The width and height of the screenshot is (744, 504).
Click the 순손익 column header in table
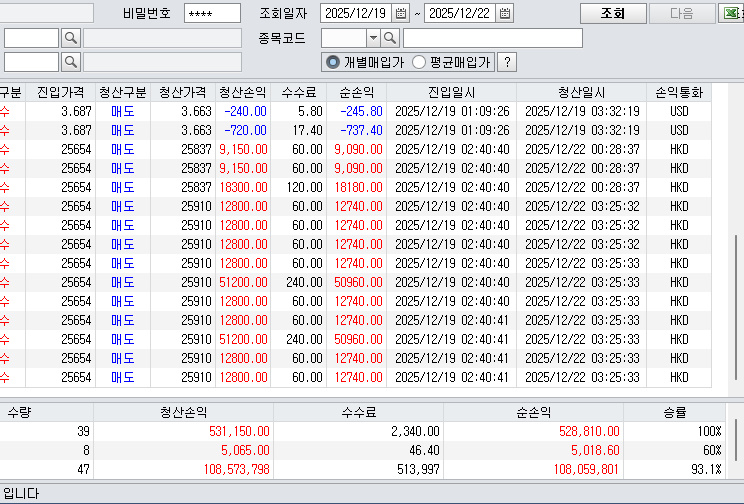(357, 92)
